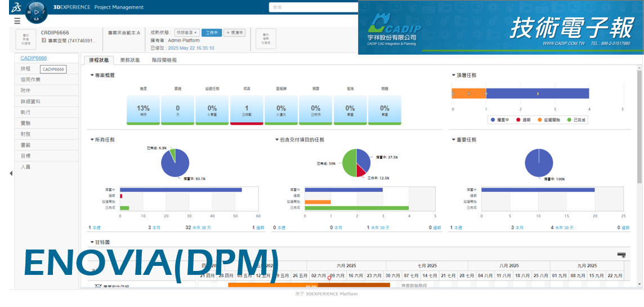
Task: Click the 所有任務 pie chart
Action: click(176, 163)
